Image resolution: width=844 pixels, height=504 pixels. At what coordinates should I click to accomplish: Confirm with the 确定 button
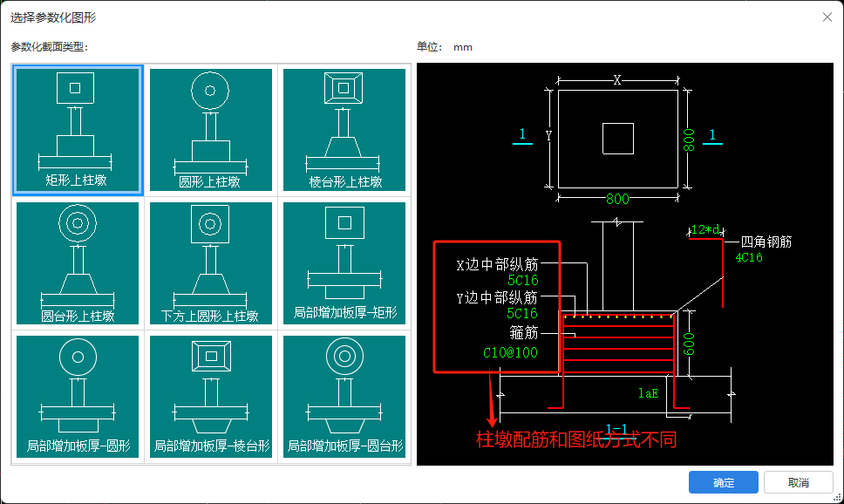click(x=724, y=482)
